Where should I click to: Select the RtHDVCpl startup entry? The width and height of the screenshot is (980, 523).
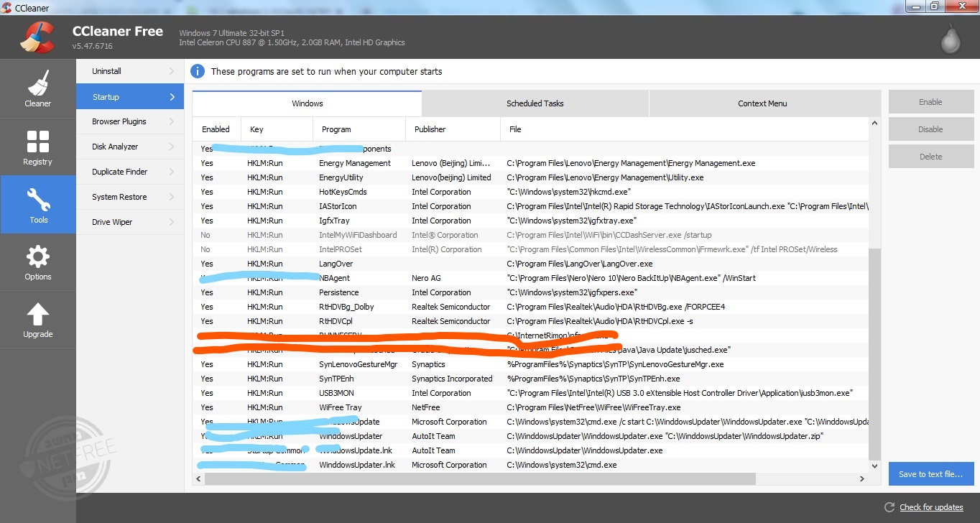point(531,321)
